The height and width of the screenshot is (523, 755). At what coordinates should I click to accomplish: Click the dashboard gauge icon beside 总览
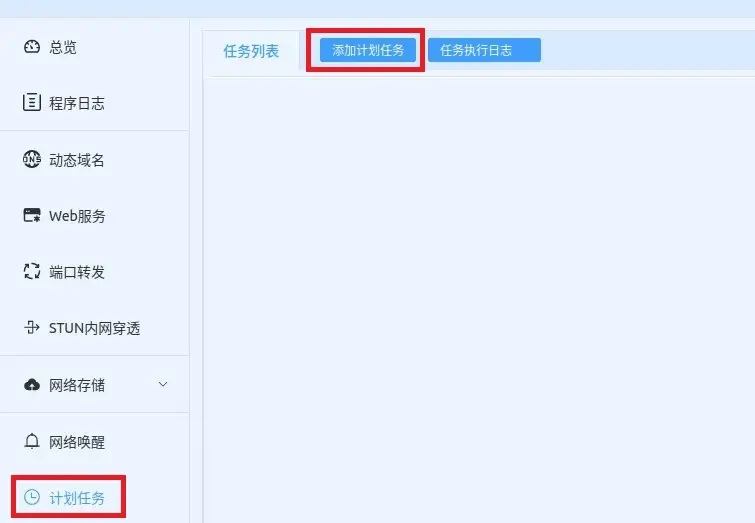(x=32, y=47)
